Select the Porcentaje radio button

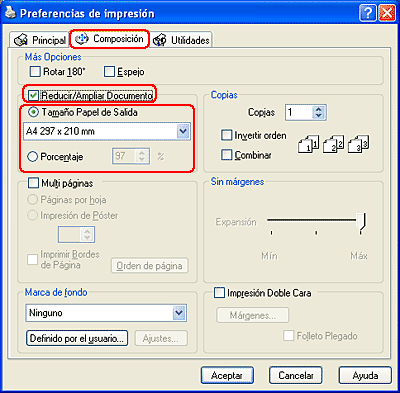33,157
